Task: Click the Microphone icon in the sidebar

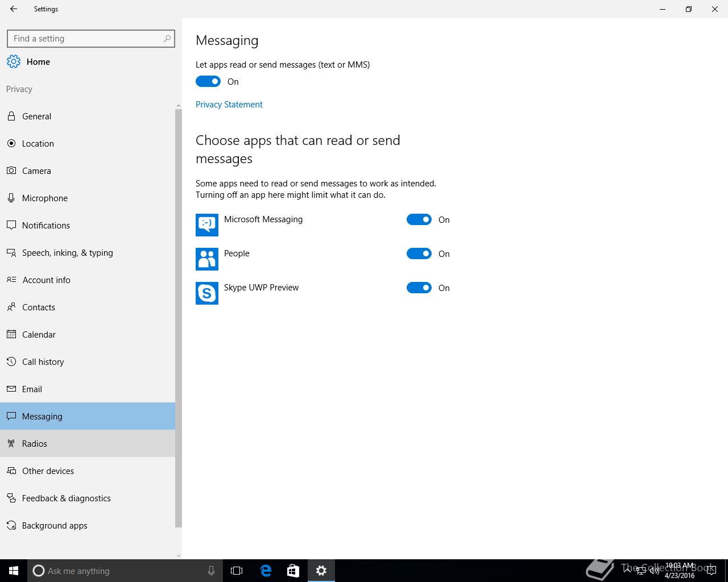Action: [11, 198]
